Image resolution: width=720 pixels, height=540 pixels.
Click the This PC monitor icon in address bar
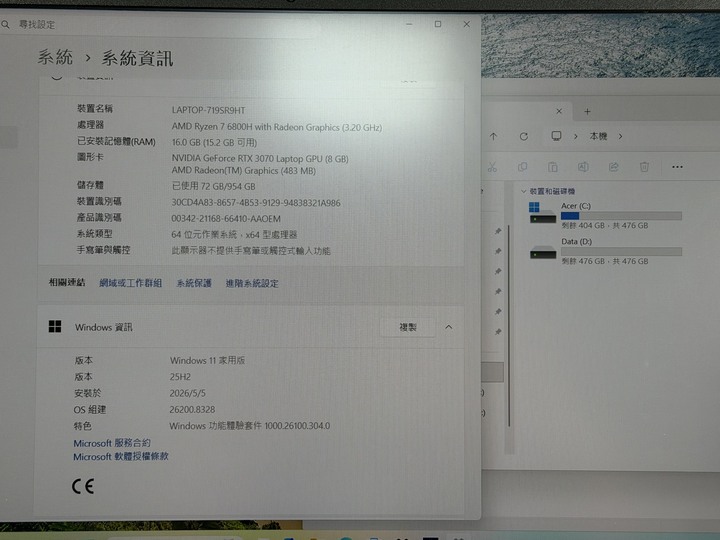point(556,136)
